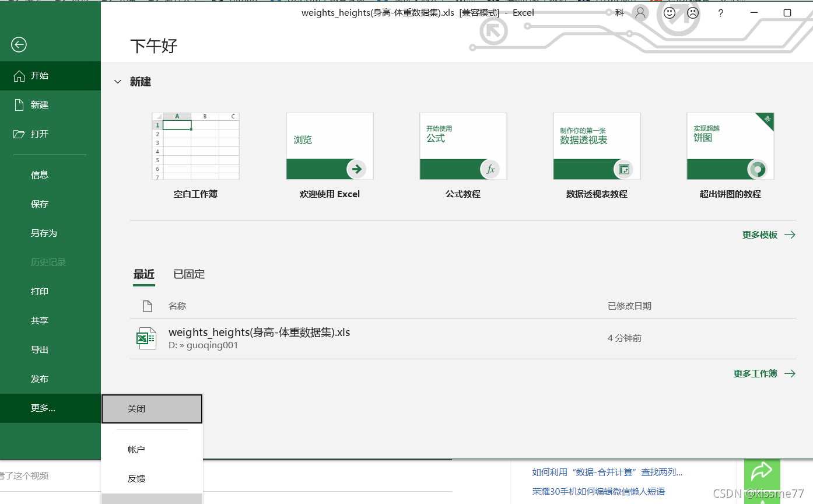Send positive feedback with the smiley icon
The image size is (813, 504).
click(669, 12)
